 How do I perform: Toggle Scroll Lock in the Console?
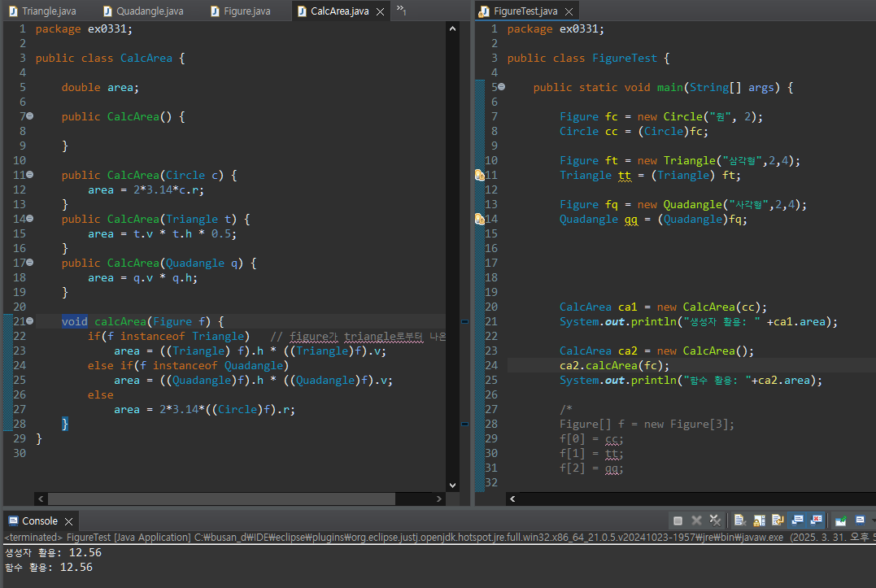click(x=758, y=520)
